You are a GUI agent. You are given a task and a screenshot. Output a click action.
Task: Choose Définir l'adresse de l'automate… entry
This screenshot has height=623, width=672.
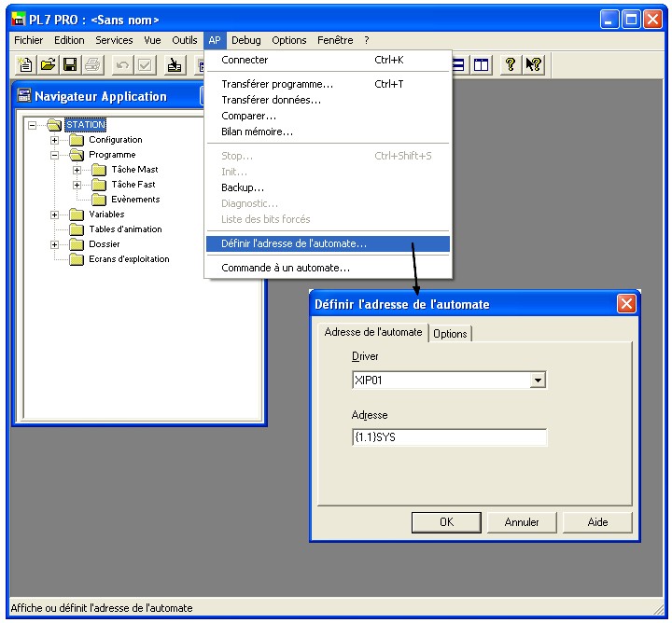pyautogui.click(x=328, y=243)
